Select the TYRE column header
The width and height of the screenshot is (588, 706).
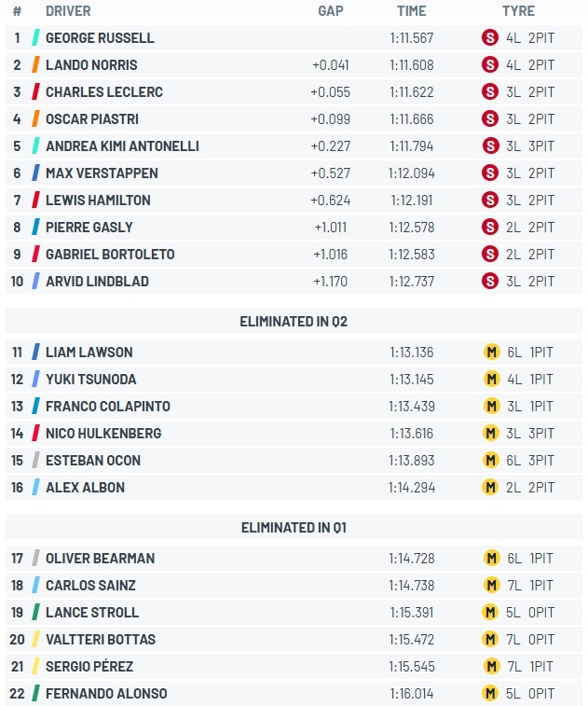[x=518, y=11]
